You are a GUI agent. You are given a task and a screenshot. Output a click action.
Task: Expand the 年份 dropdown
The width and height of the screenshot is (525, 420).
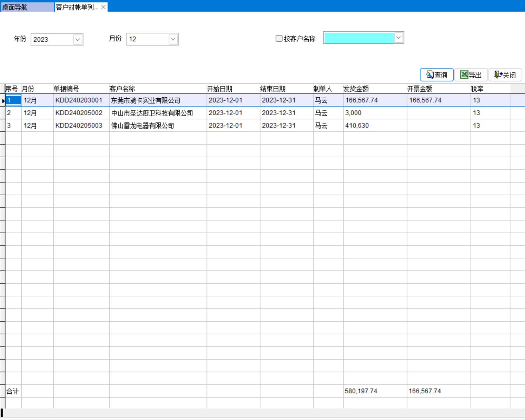78,40
